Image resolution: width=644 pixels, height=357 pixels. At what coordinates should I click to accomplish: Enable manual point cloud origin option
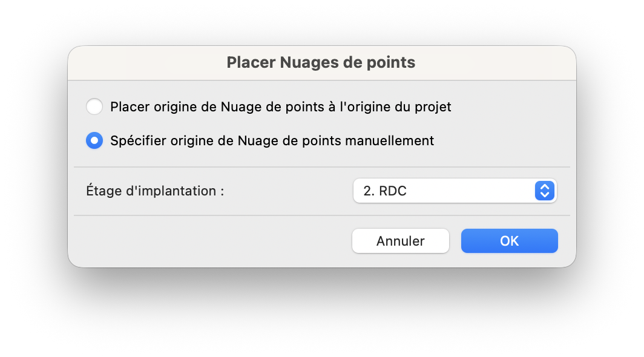(94, 140)
